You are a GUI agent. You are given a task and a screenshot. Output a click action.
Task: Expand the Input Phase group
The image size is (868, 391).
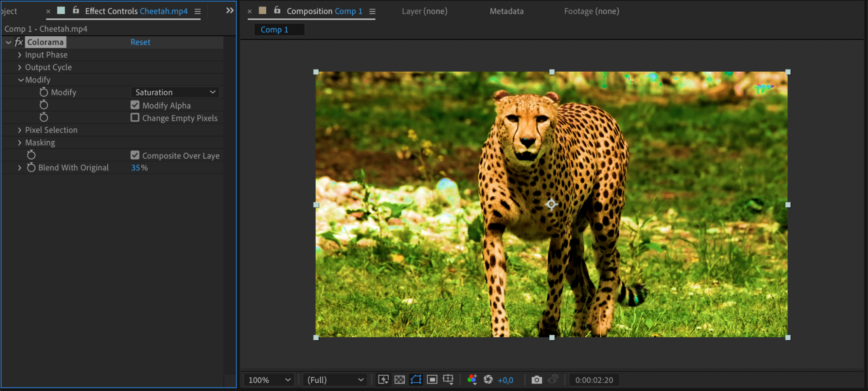point(20,55)
